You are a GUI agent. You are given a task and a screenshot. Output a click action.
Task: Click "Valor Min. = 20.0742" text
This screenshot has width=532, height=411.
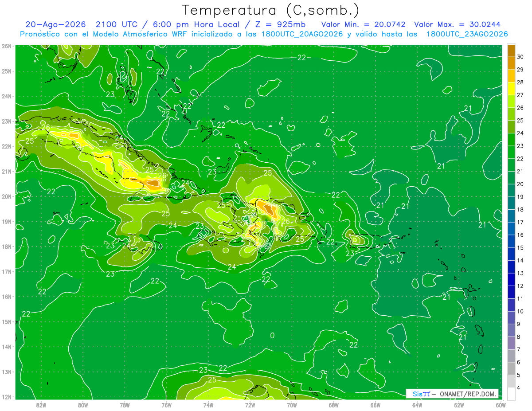pyautogui.click(x=364, y=24)
